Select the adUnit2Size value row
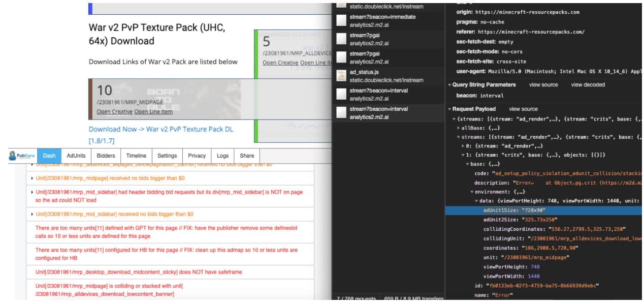Image resolution: width=644 pixels, height=304 pixels. tap(544, 220)
